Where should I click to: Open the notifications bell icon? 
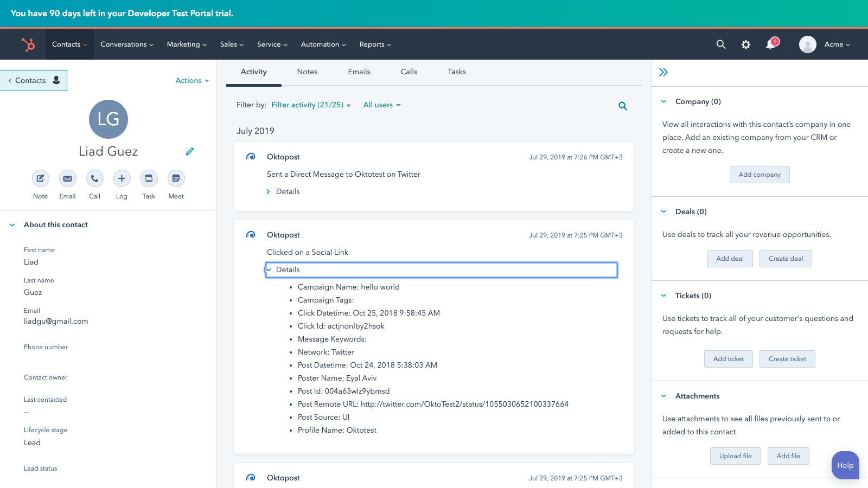770,44
